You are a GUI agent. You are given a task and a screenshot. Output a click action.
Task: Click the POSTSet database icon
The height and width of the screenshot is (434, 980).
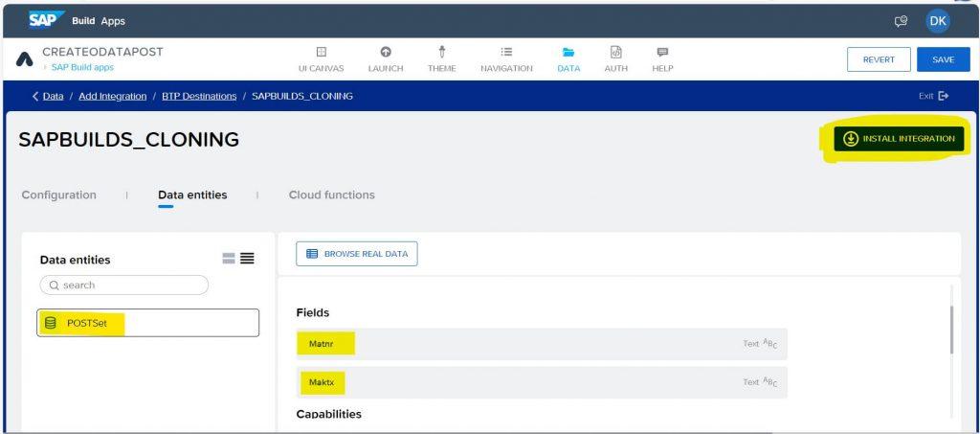pyautogui.click(x=50, y=323)
